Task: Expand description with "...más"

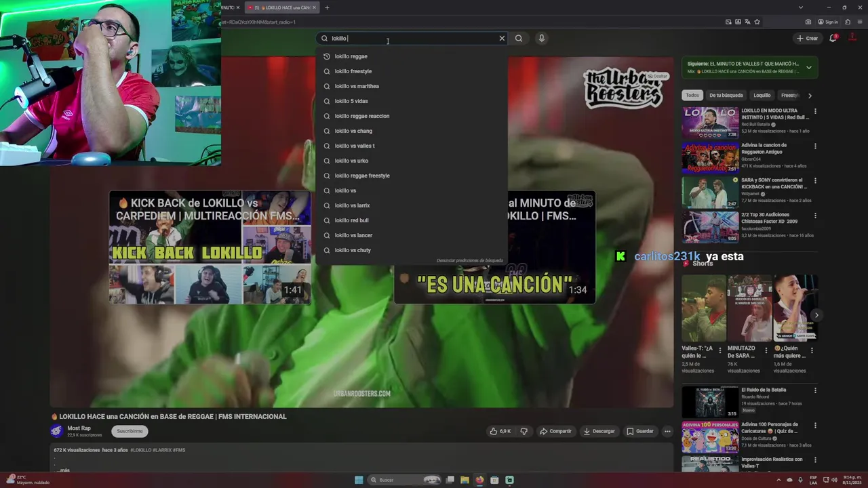Action: point(64,470)
